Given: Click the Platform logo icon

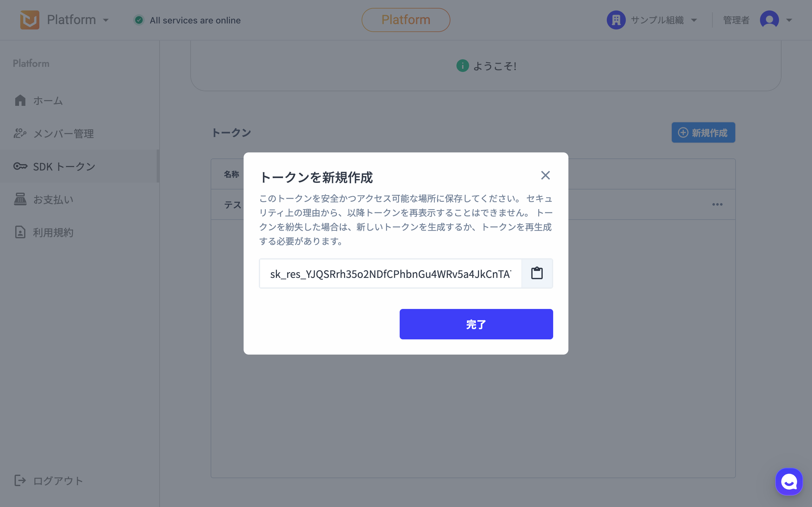Looking at the screenshot, I should 29,20.
